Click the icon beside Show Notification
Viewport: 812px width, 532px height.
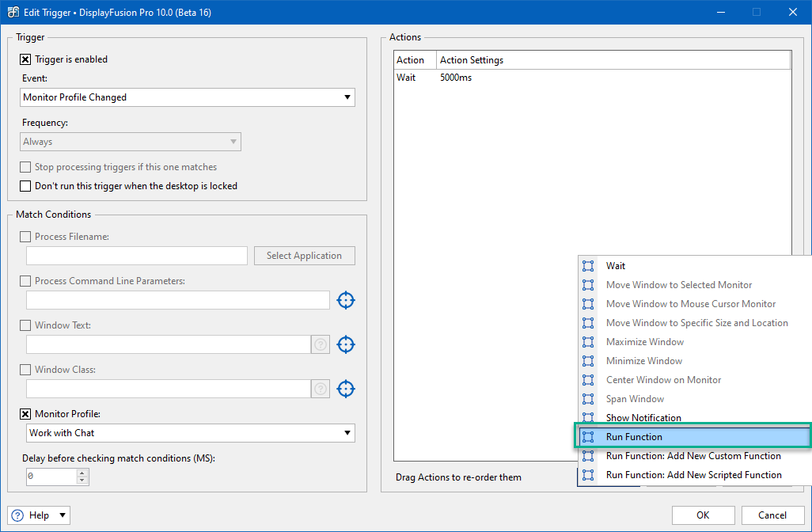[588, 417]
